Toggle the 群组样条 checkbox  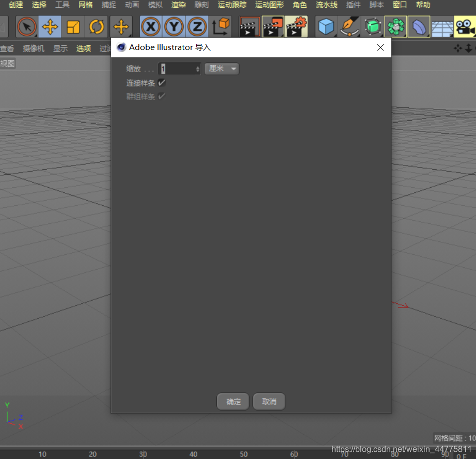tap(162, 96)
